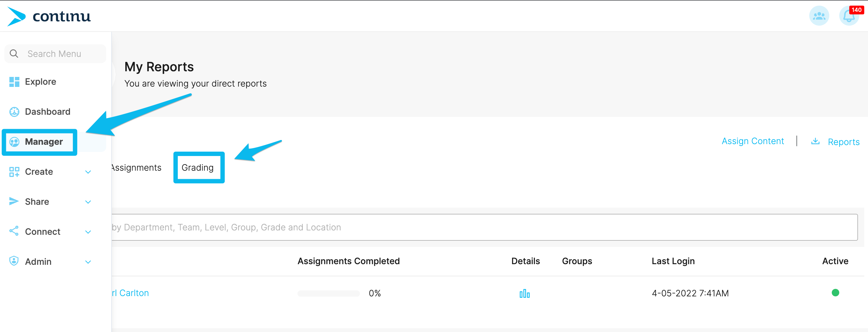868x332 pixels.
Task: Click the Assign Content link
Action: coord(753,141)
